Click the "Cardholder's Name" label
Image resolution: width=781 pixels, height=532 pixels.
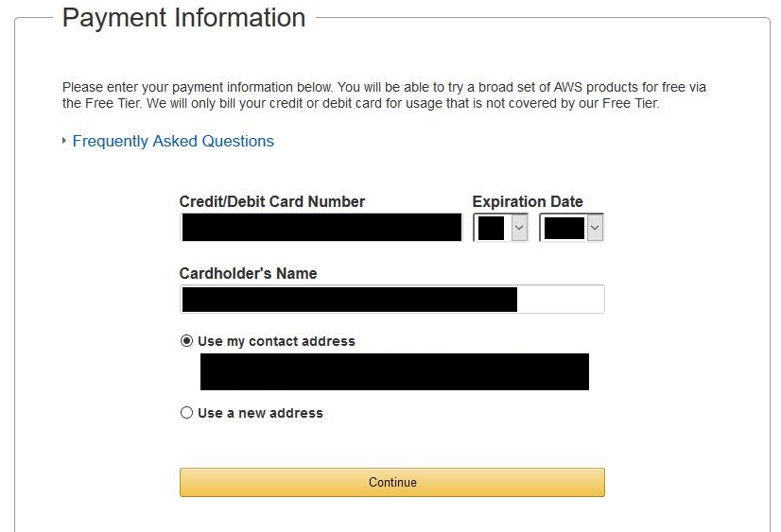(x=248, y=273)
